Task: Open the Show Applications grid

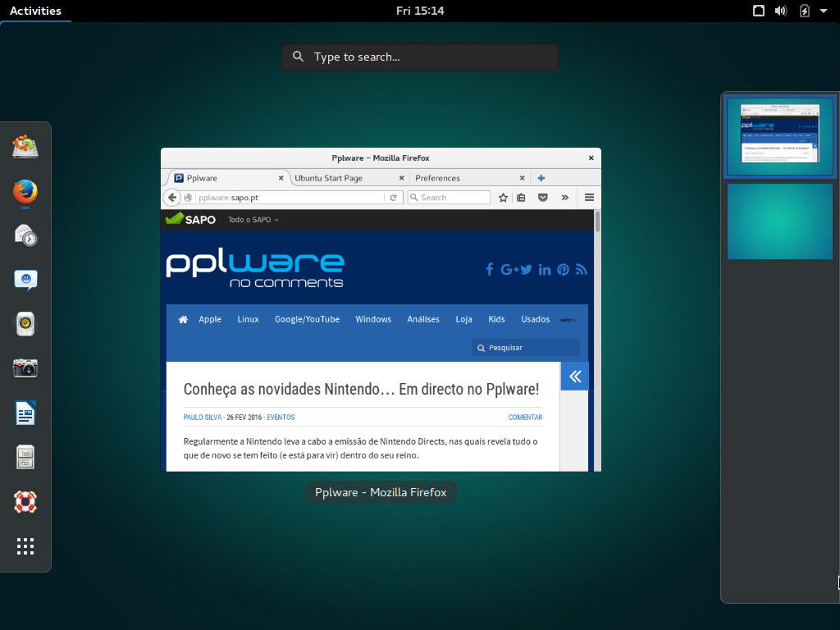Action: (x=25, y=546)
